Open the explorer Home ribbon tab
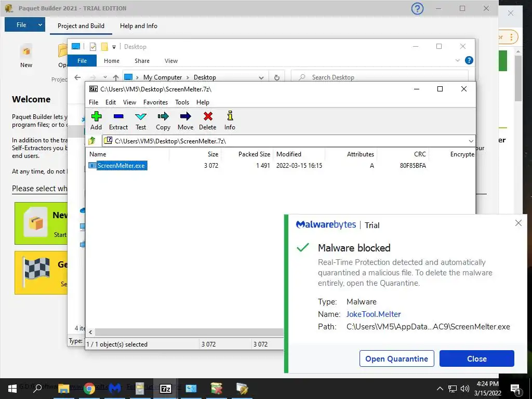 pyautogui.click(x=111, y=61)
